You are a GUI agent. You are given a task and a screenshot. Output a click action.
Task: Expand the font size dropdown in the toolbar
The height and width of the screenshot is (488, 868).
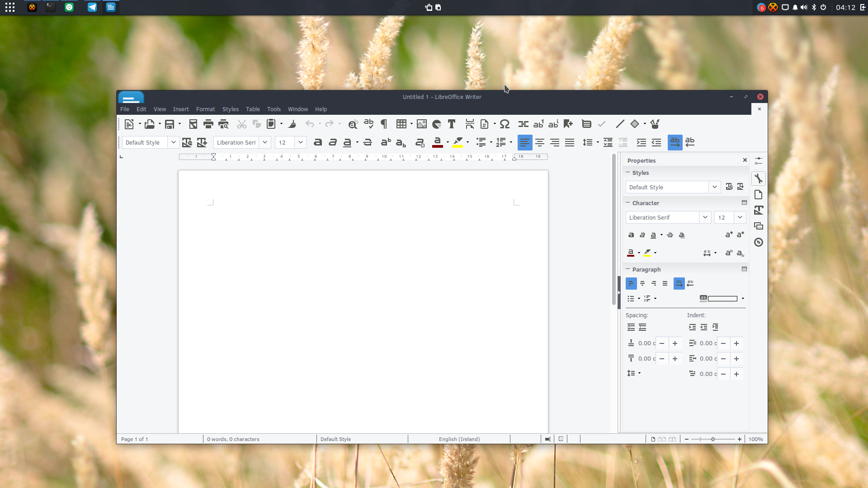pos(301,142)
